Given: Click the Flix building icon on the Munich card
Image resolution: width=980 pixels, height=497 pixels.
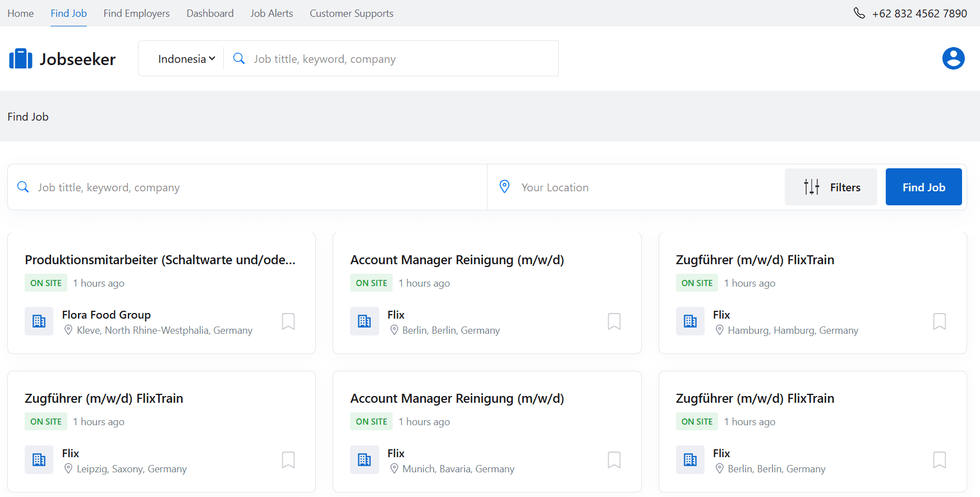Looking at the screenshot, I should 365,460.
